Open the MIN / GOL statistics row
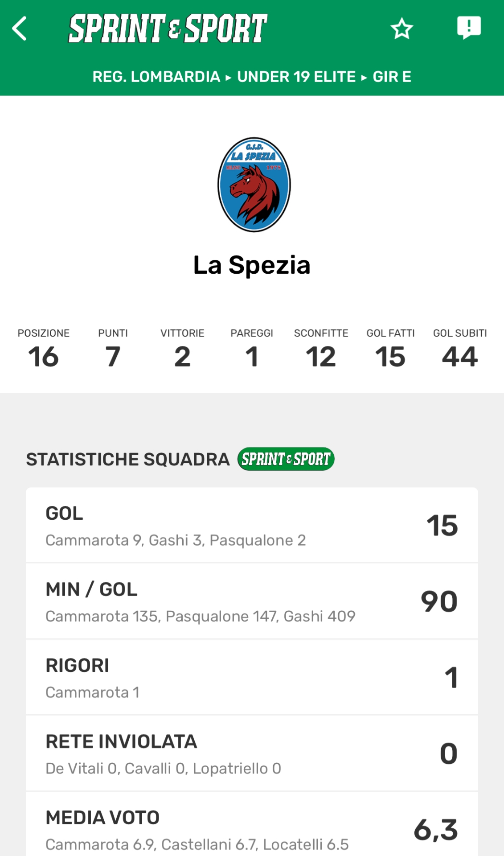Screen dimensions: 504x856 [252, 601]
